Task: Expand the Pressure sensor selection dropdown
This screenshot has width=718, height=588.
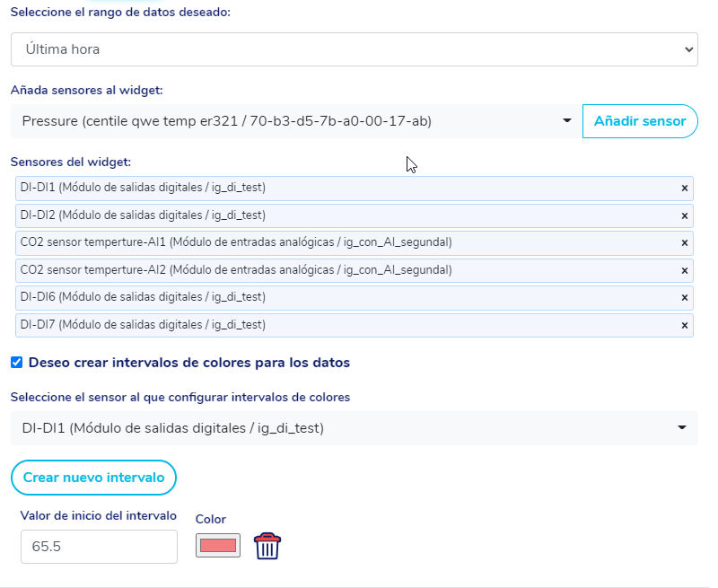Action: (296, 121)
